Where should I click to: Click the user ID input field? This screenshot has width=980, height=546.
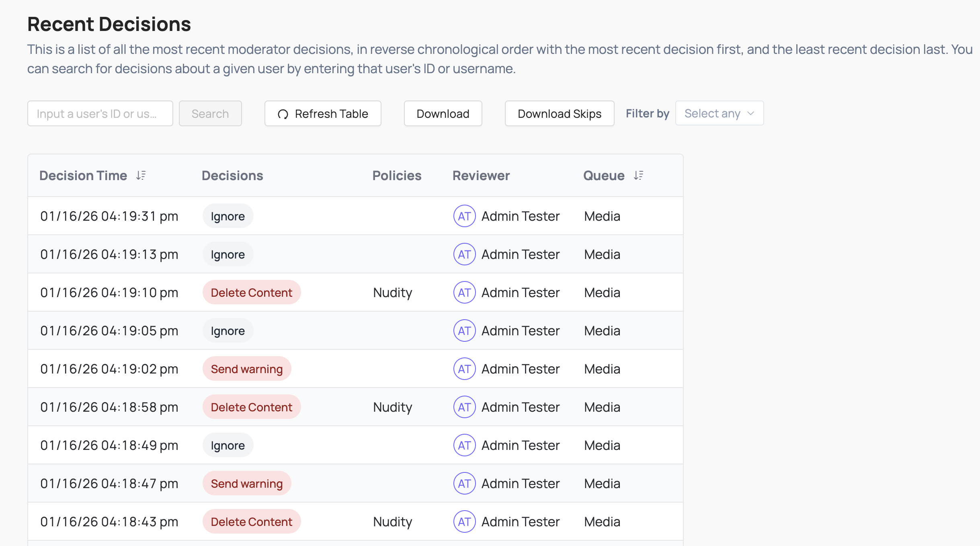[x=100, y=113]
